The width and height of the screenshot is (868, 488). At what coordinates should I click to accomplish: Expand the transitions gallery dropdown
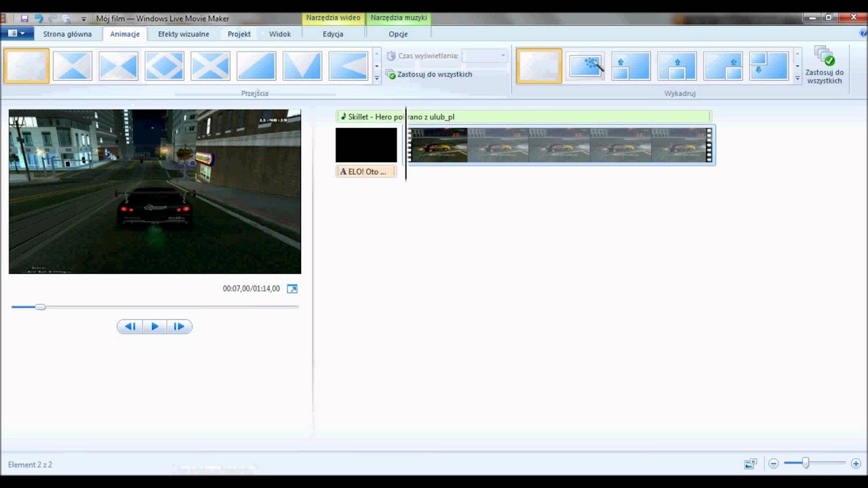click(x=377, y=79)
